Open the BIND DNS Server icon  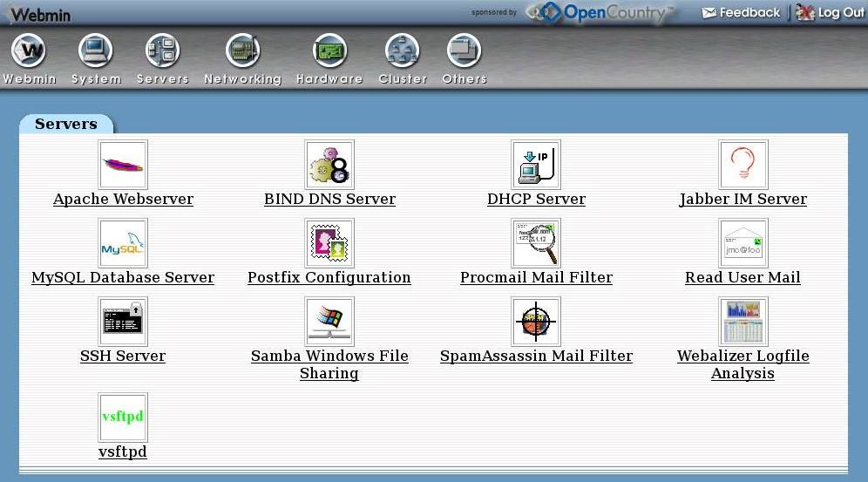point(329,165)
